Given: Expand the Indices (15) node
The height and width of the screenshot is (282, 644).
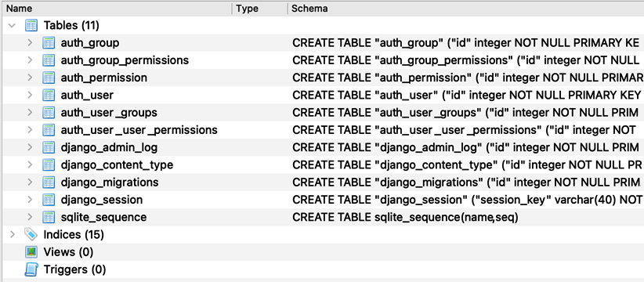Looking at the screenshot, I should pos(13,234).
